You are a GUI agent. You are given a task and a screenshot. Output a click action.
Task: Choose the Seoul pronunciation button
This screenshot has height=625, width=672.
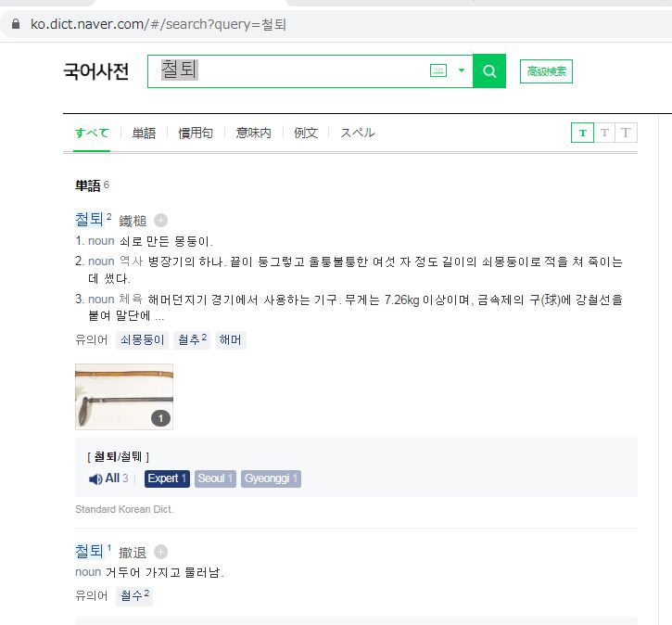215,478
